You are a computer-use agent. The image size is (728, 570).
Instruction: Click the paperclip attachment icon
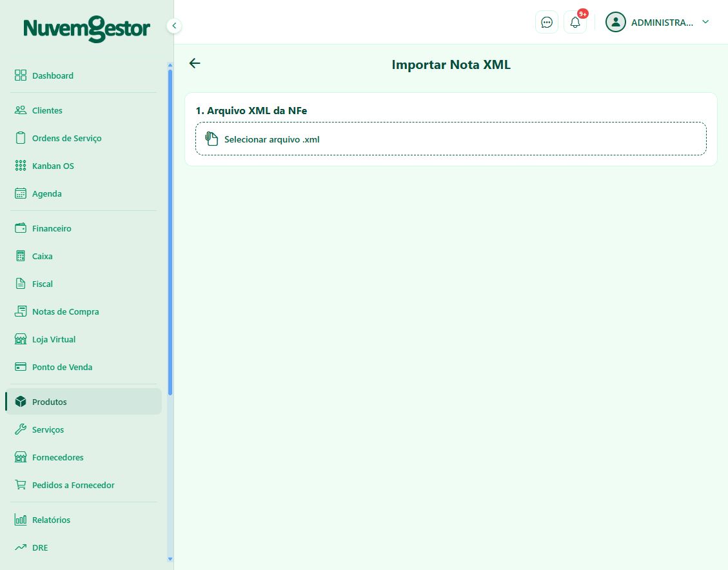(212, 139)
